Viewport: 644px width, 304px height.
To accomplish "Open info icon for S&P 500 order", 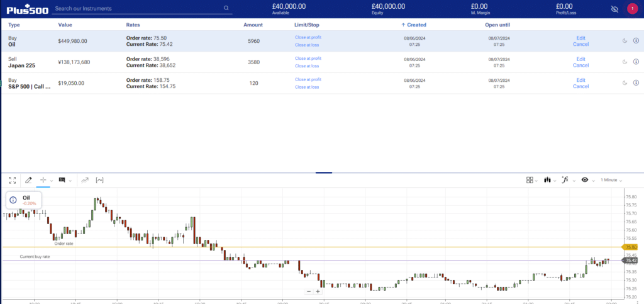I will click(x=636, y=82).
